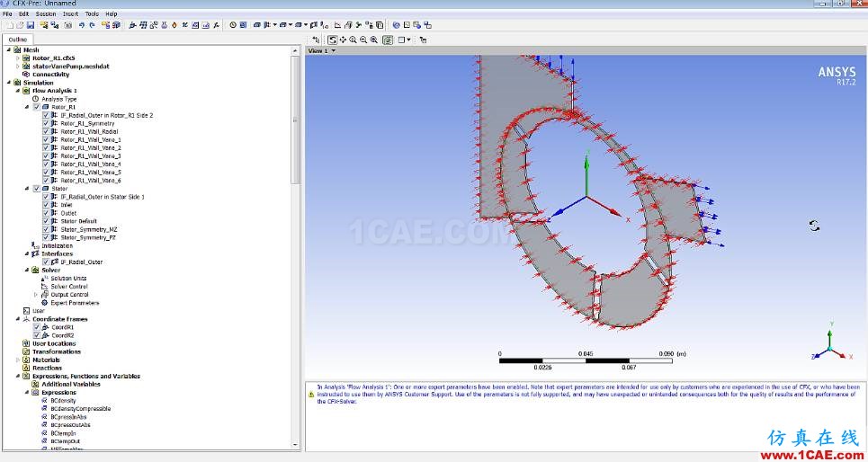Collapse the Interfaces tree node
This screenshot has width=868, height=462.
27,254
